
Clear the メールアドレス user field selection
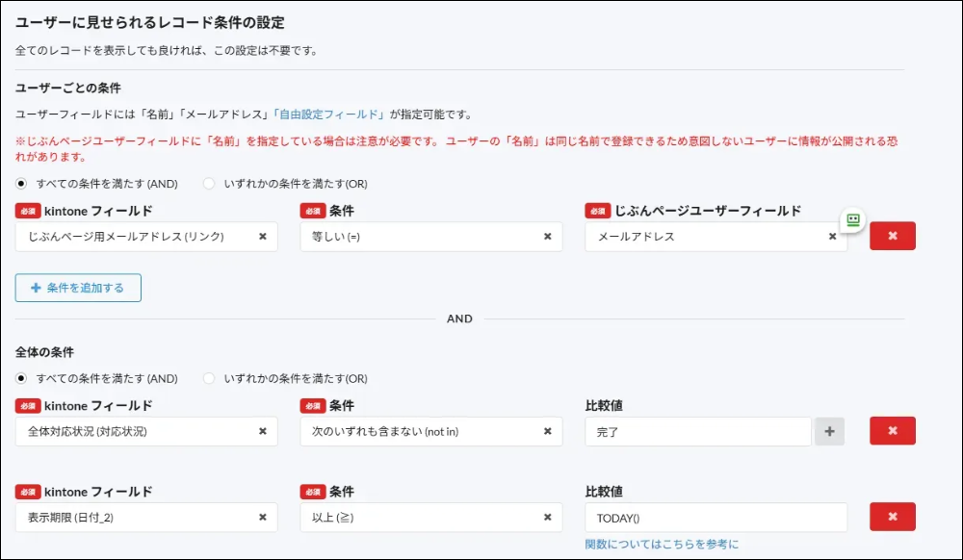pos(832,237)
